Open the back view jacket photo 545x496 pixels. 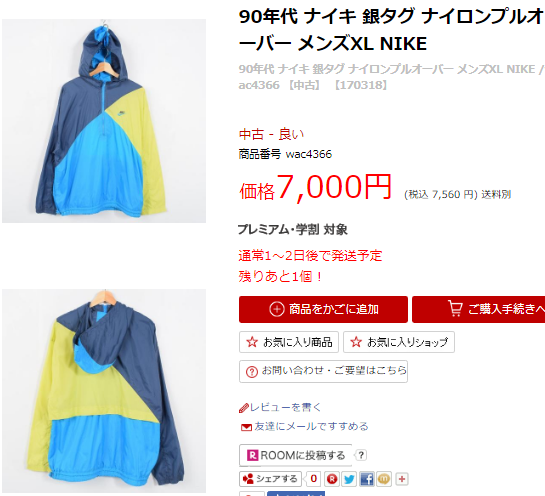click(104, 391)
